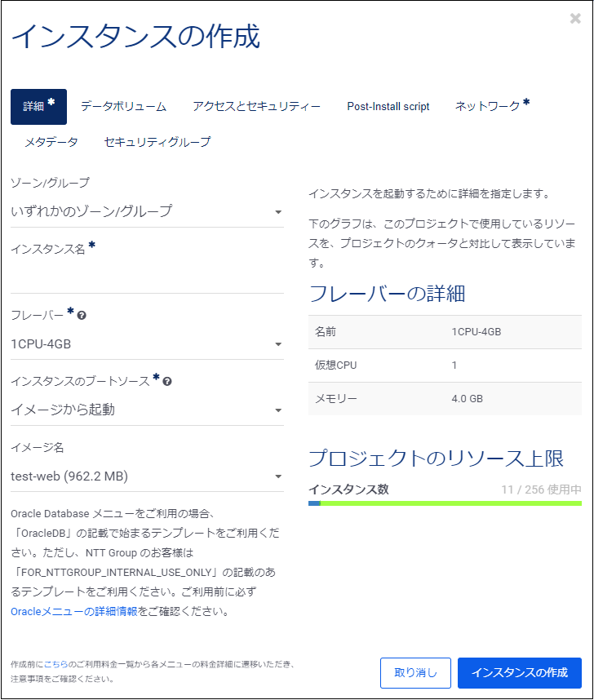The width and height of the screenshot is (594, 700).
Task: Switch to the データボリューム tab
Action: (124, 106)
